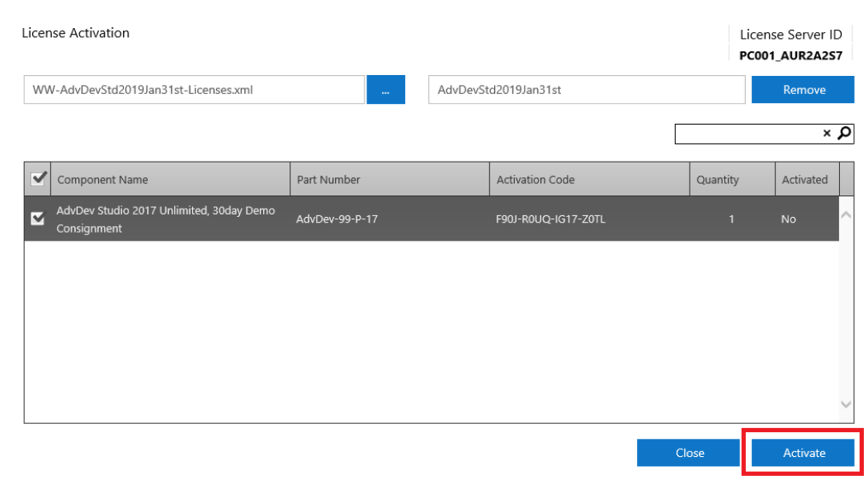Clear the search box with the X icon

(827, 134)
